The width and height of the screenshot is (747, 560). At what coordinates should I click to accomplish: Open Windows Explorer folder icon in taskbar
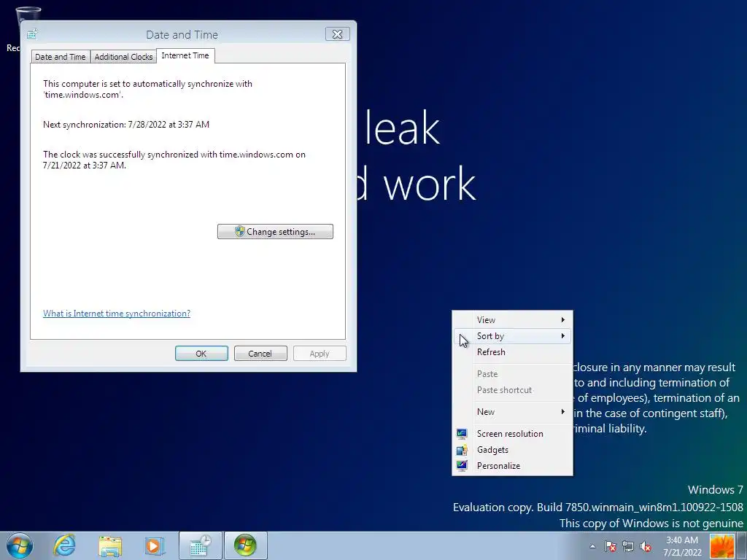(110, 545)
